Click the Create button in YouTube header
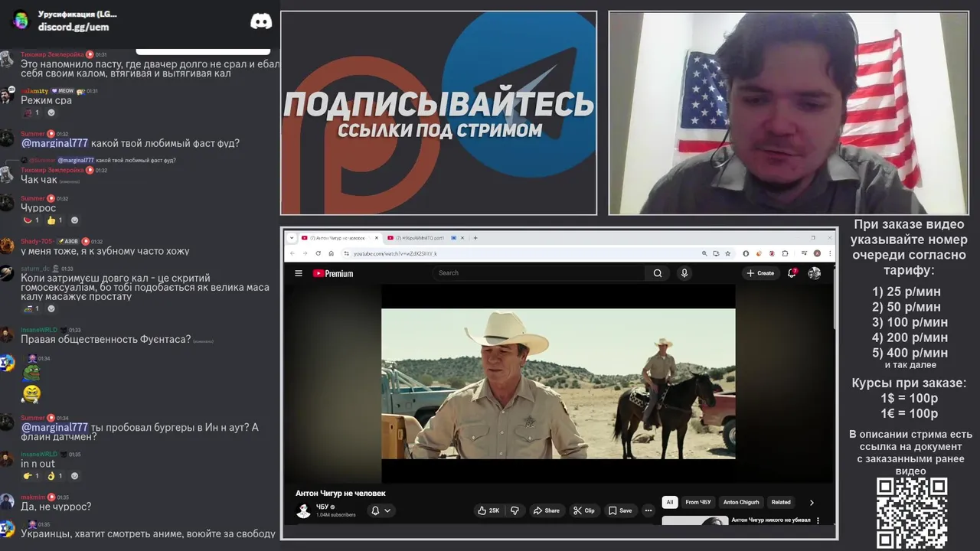This screenshot has height=551, width=980. 760,273
